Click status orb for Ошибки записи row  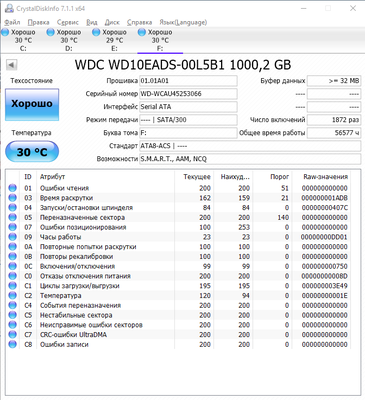click(x=12, y=345)
